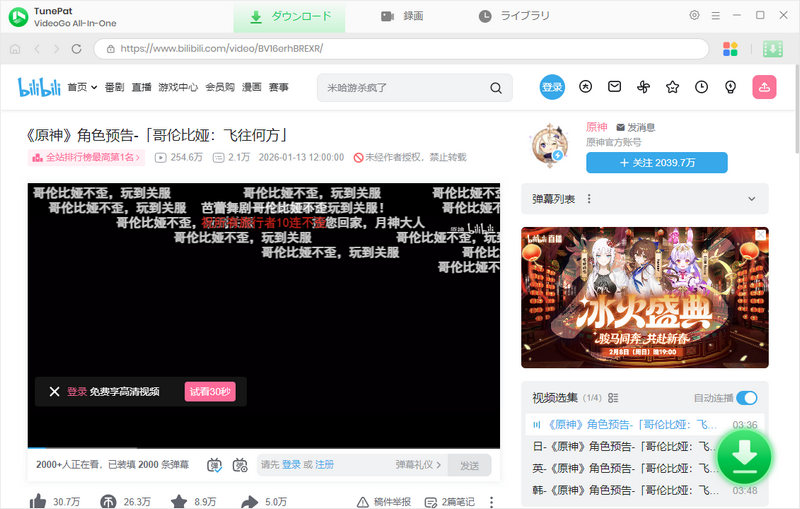Click 关注 2039.7万 follow button
Screen dimensions: 800x509
657,163
